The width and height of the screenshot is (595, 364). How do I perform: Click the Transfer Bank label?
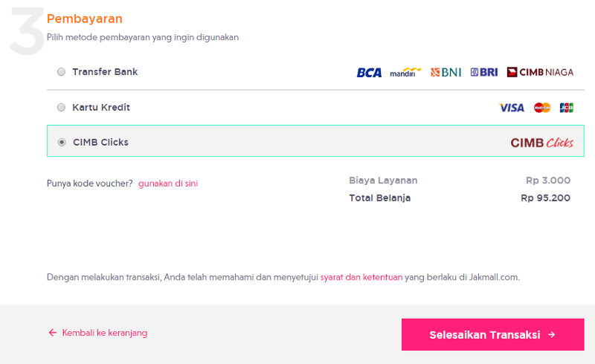(x=105, y=71)
